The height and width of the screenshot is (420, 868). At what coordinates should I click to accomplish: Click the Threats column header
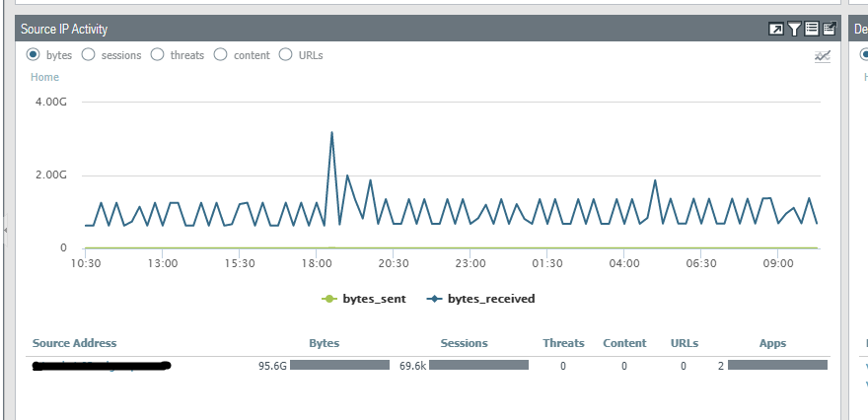point(563,343)
